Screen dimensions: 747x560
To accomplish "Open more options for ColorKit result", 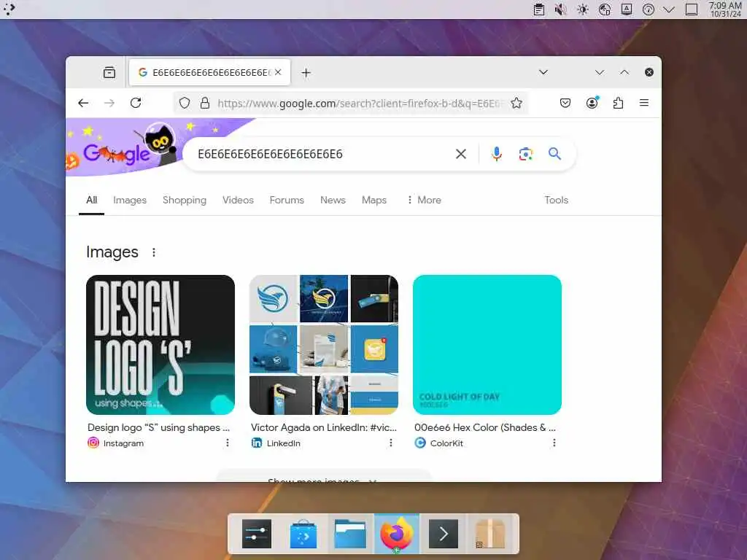I will (x=554, y=443).
